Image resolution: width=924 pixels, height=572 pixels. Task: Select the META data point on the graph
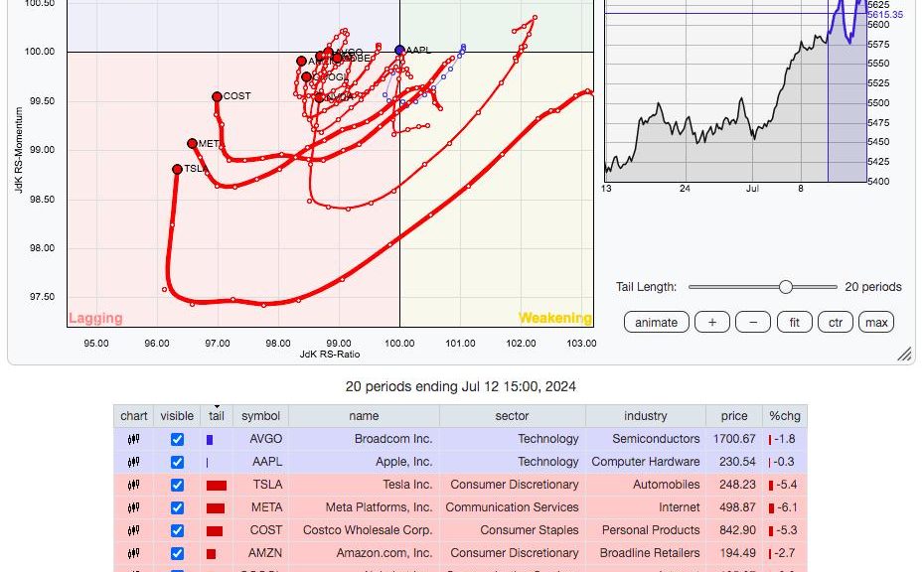192,144
